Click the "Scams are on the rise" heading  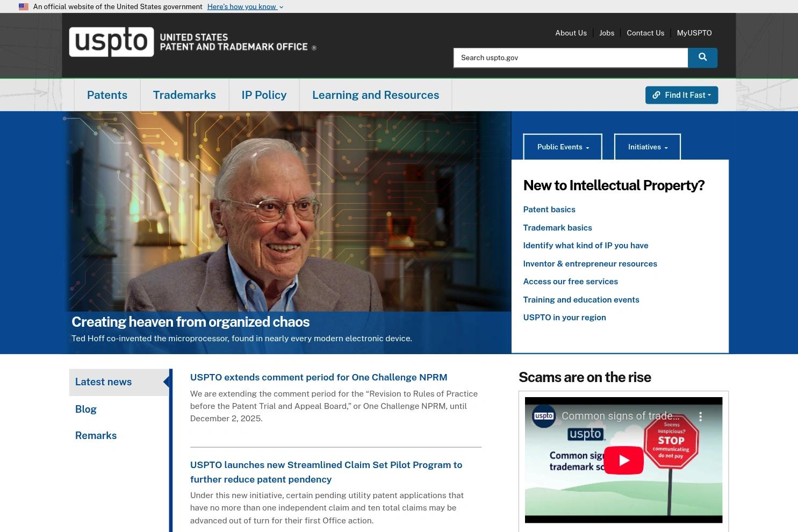(585, 377)
